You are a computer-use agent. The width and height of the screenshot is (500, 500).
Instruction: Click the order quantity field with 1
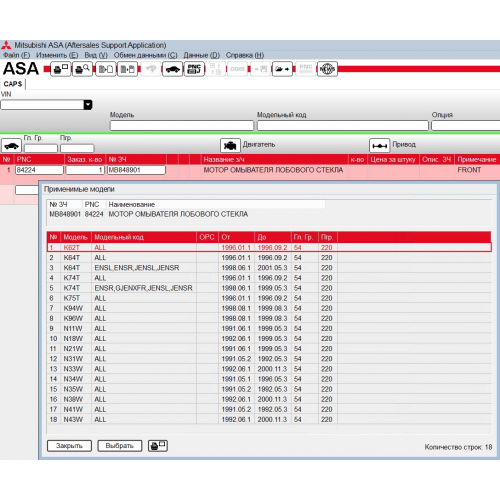pos(85,170)
